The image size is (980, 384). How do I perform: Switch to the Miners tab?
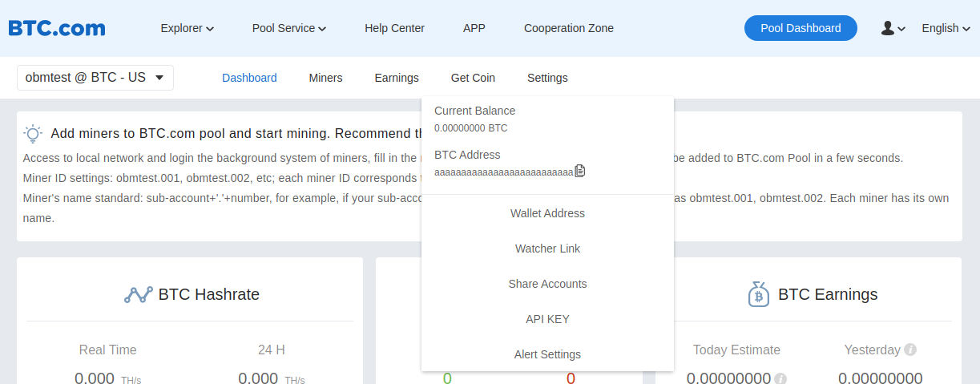[325, 78]
